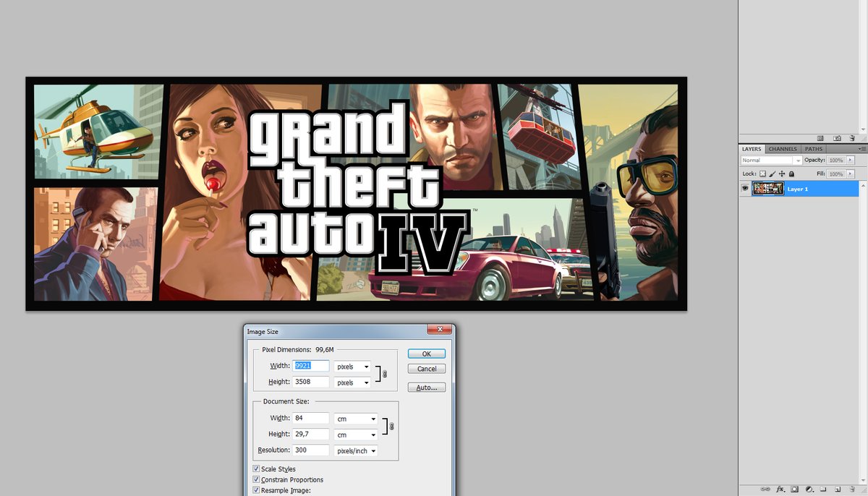The width and height of the screenshot is (868, 496).
Task: Click Fill 100% value field
Action: [x=835, y=174]
